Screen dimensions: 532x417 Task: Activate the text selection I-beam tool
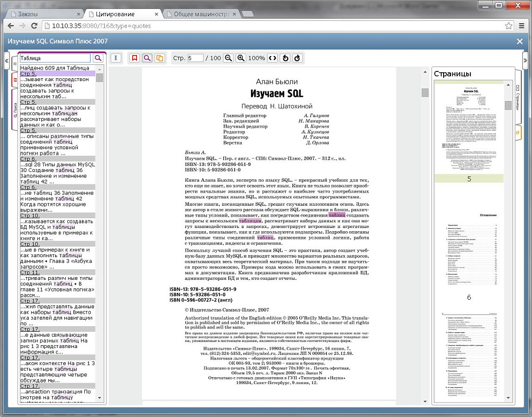[x=116, y=58]
